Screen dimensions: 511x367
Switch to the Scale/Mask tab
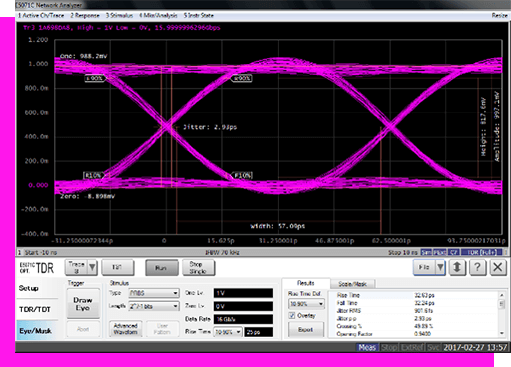(x=352, y=284)
